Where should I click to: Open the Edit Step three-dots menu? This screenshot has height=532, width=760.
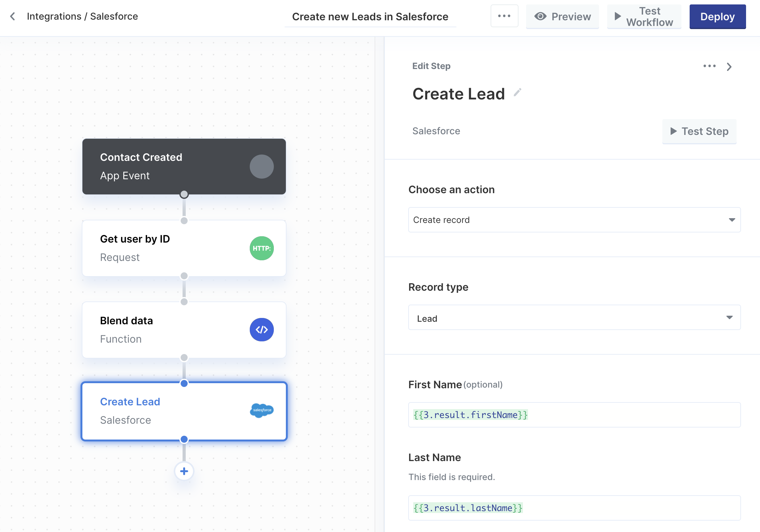[709, 66]
